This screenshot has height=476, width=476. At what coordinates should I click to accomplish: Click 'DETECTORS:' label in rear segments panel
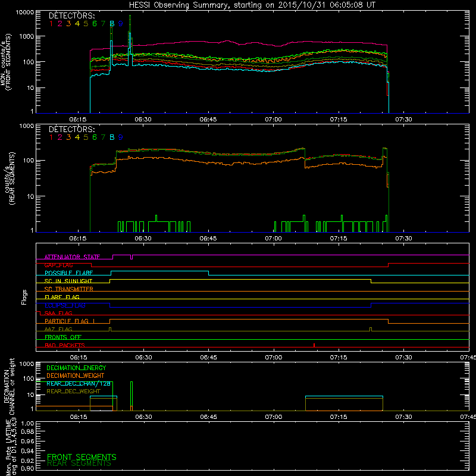(x=71, y=129)
